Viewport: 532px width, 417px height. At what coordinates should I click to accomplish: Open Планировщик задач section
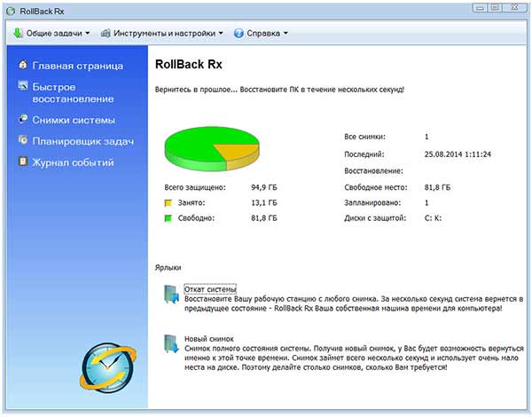pyautogui.click(x=83, y=141)
